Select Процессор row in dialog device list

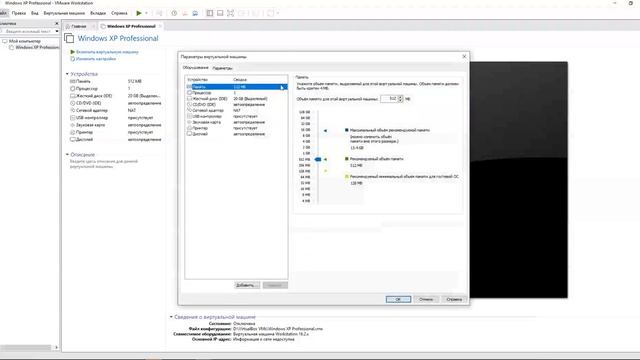pos(237,93)
